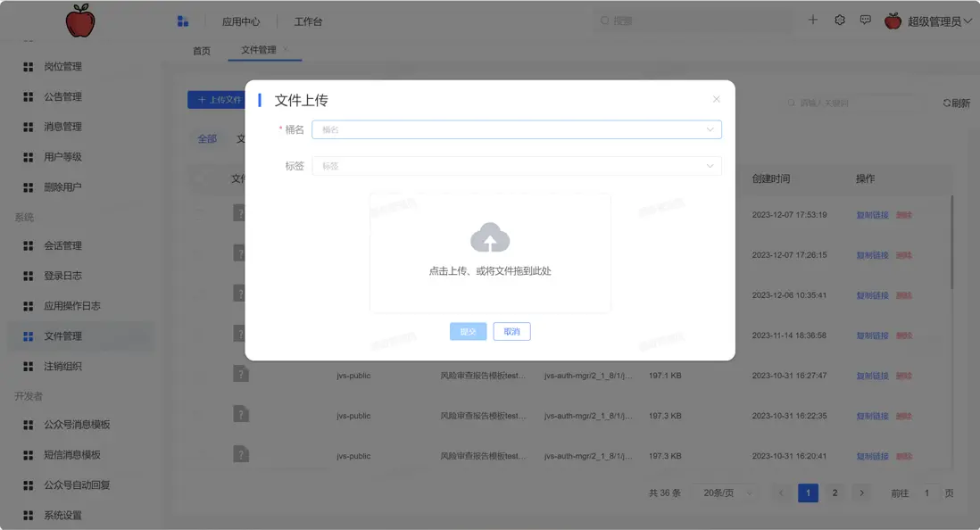Select the 首页 tab
This screenshot has width=980, height=530.
[x=200, y=51]
